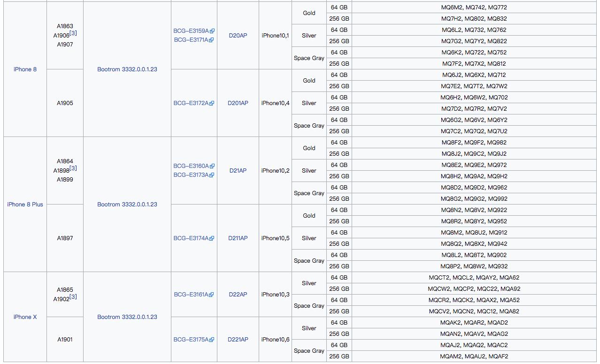The image size is (600, 364).
Task: Follow the D20AP board link
Action: (x=238, y=36)
